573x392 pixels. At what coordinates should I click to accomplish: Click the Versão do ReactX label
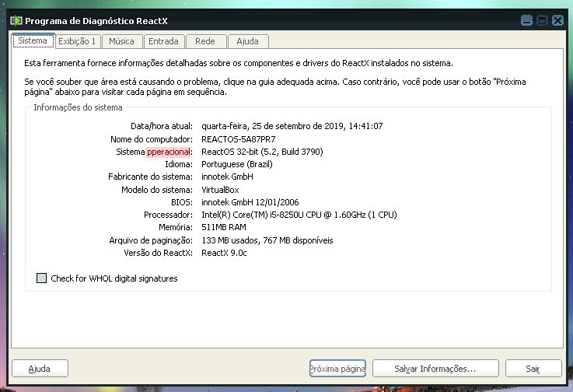pyautogui.click(x=158, y=253)
